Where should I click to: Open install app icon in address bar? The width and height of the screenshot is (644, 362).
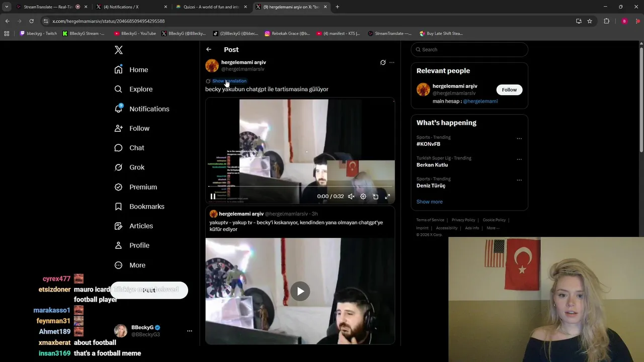pyautogui.click(x=579, y=21)
